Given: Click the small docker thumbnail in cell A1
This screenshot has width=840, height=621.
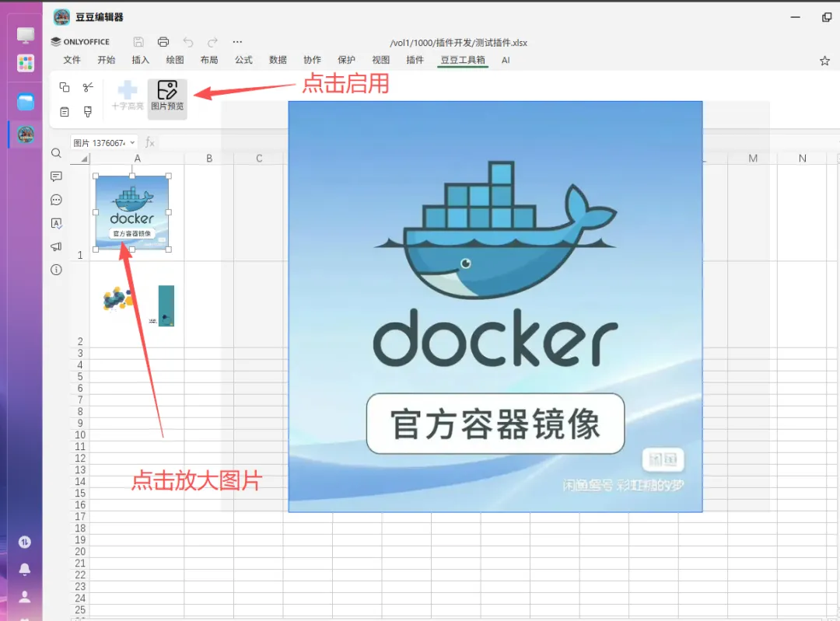Looking at the screenshot, I should pos(131,212).
